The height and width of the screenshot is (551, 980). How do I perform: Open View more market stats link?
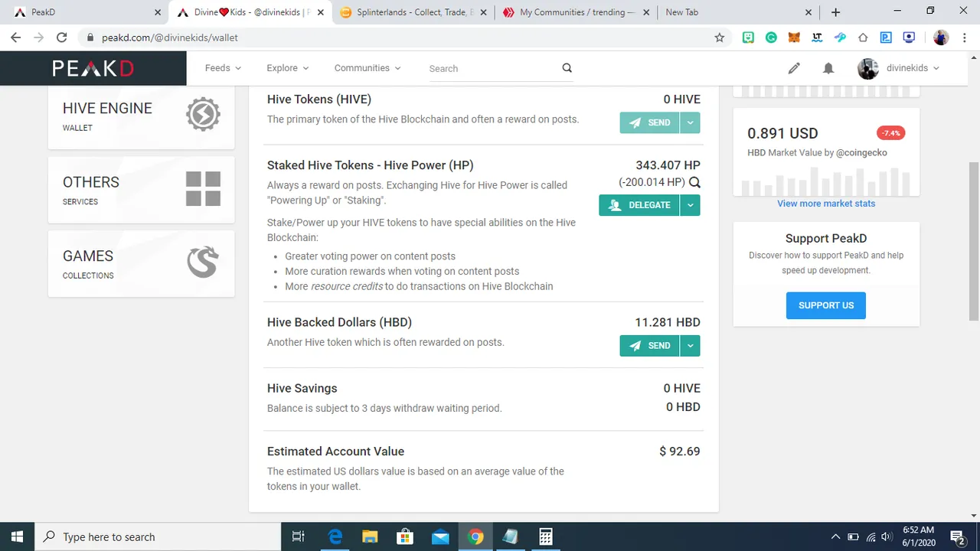pos(826,204)
